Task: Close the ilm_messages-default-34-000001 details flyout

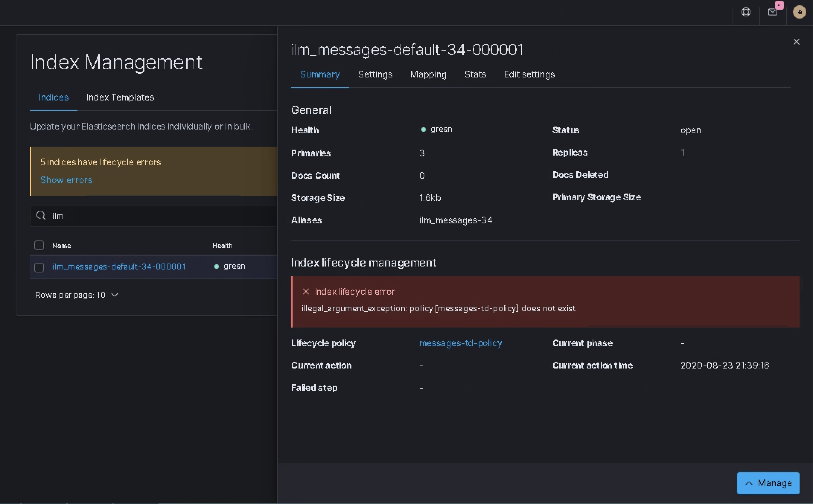Action: [x=796, y=42]
